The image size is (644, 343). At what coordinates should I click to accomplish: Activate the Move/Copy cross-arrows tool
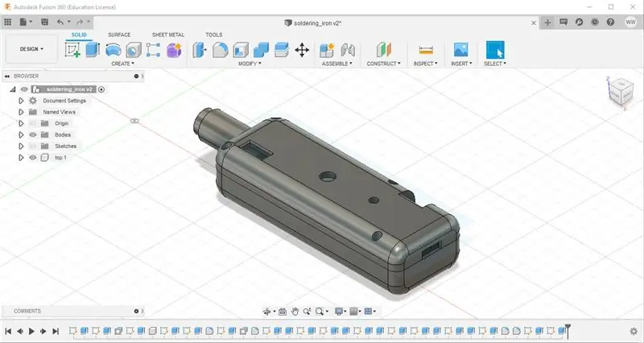[x=302, y=50]
